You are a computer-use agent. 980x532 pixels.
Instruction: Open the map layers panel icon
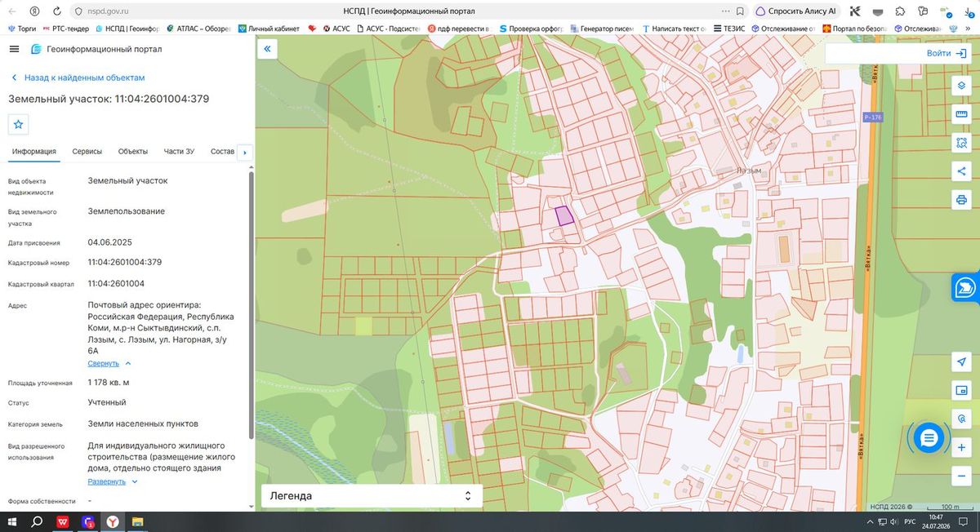[x=961, y=86]
